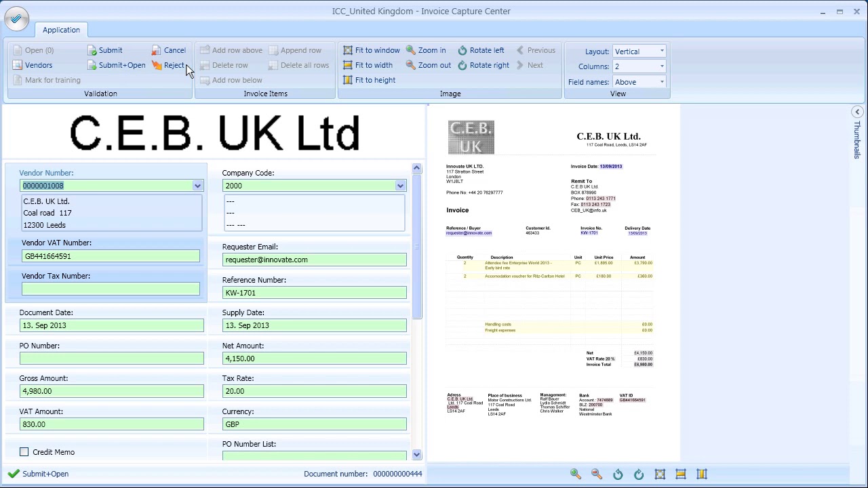Click Add row above
The height and width of the screenshot is (488, 868).
(231, 50)
